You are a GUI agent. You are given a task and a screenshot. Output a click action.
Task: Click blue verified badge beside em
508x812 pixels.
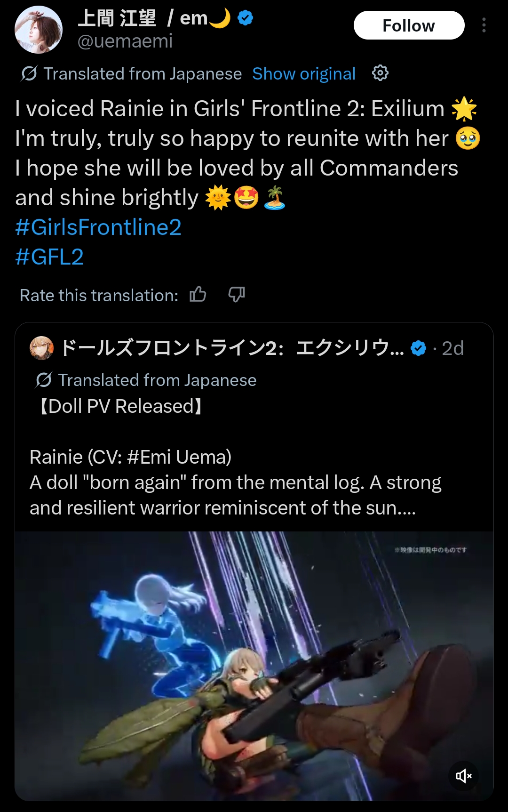click(246, 18)
